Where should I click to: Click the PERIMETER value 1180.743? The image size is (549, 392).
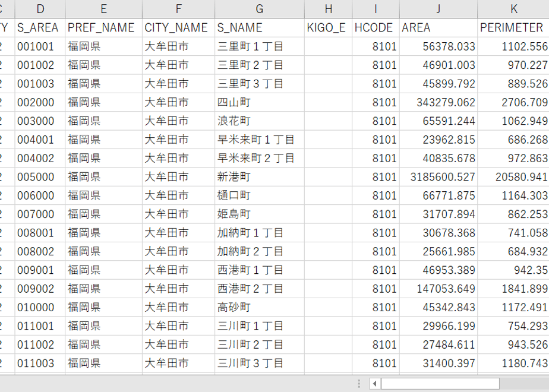tap(513, 363)
